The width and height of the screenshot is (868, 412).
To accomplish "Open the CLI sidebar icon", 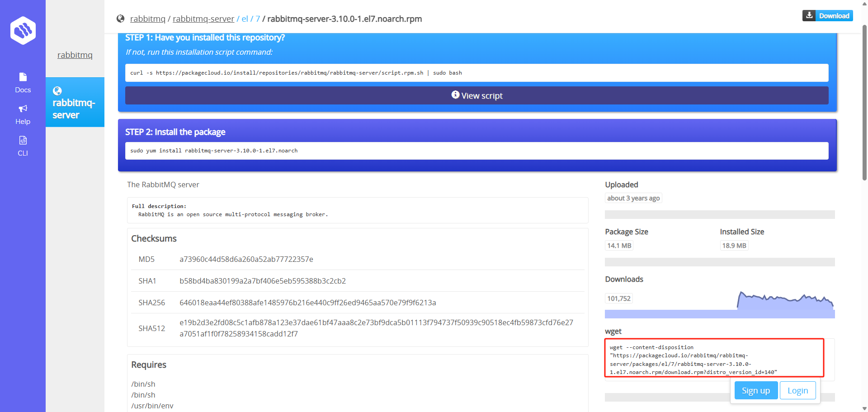I will (x=23, y=140).
